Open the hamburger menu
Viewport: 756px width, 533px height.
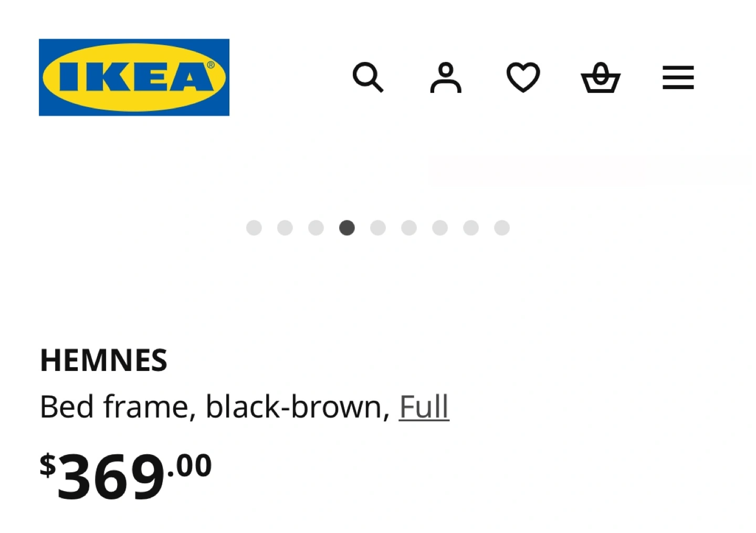[678, 78]
